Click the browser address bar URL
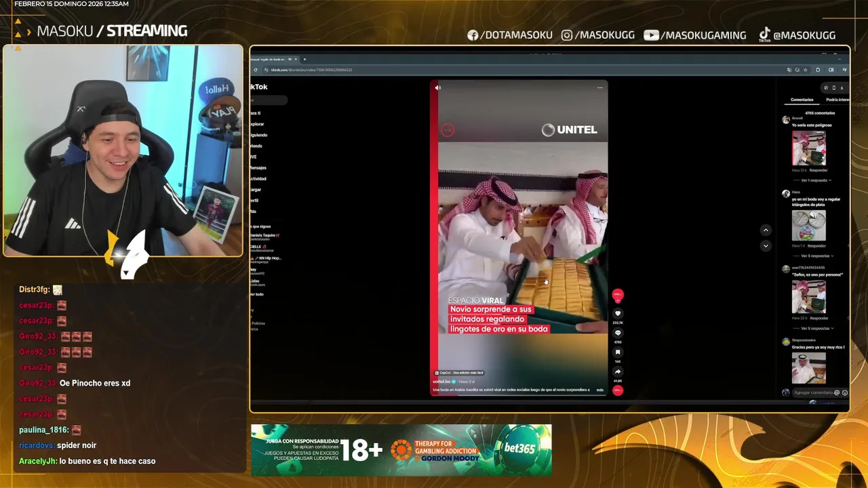Image resolution: width=868 pixels, height=488 pixels. (311, 70)
